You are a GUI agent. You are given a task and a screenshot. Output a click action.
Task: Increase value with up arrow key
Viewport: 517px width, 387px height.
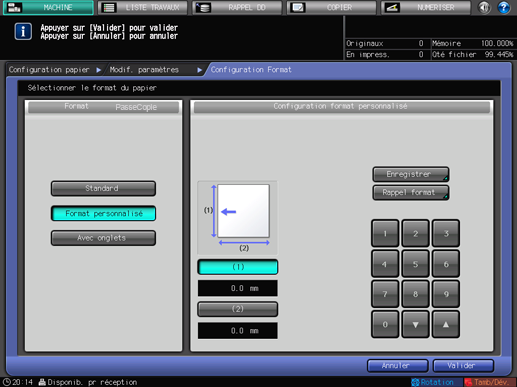point(446,324)
